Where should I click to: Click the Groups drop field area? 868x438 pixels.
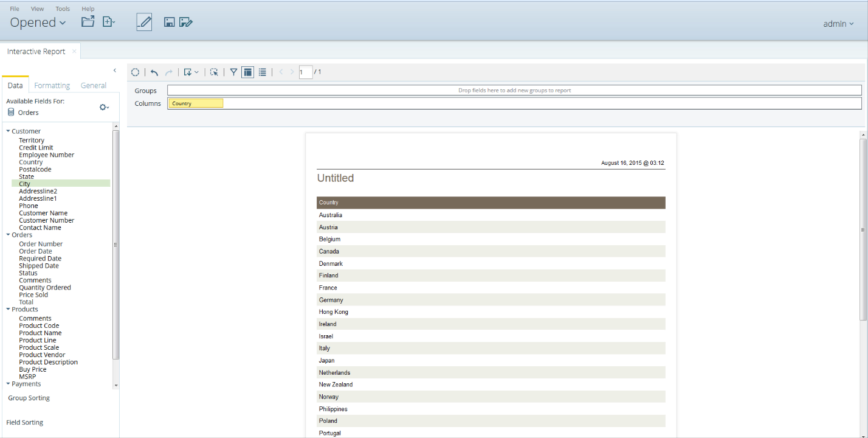point(514,91)
